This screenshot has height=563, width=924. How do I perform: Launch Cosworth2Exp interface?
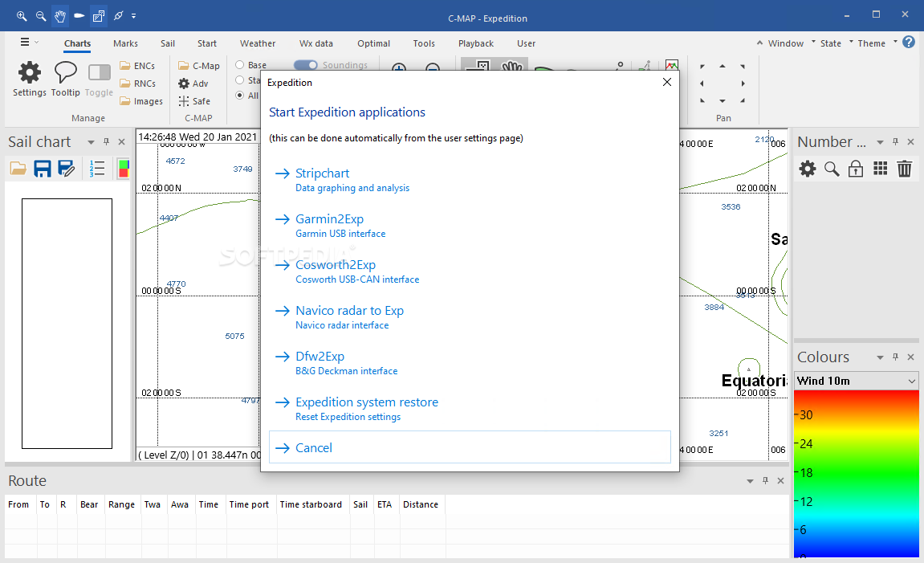click(x=470, y=271)
